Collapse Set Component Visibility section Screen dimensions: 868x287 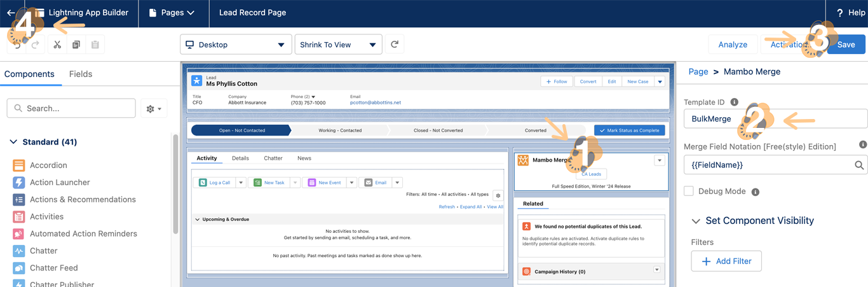pos(696,221)
